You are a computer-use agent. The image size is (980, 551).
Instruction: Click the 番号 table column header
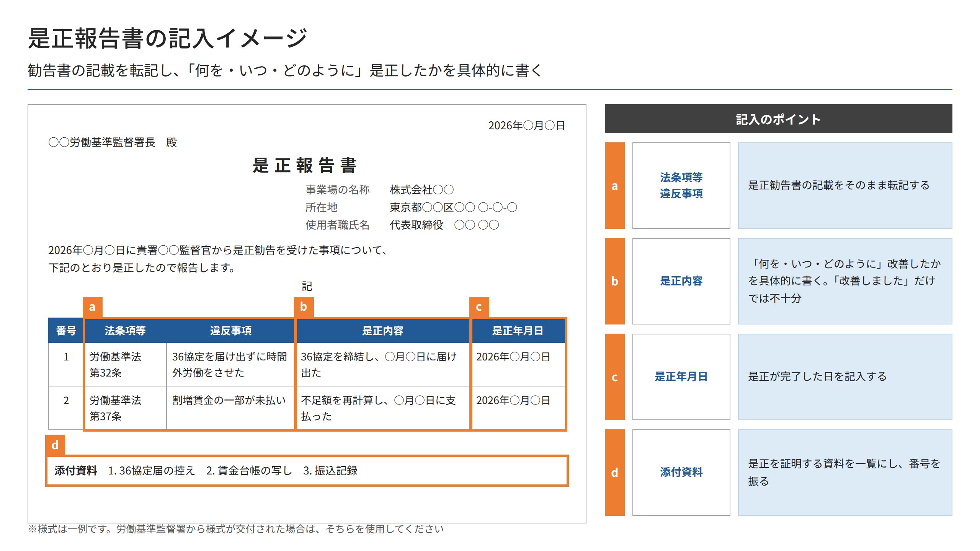66,330
